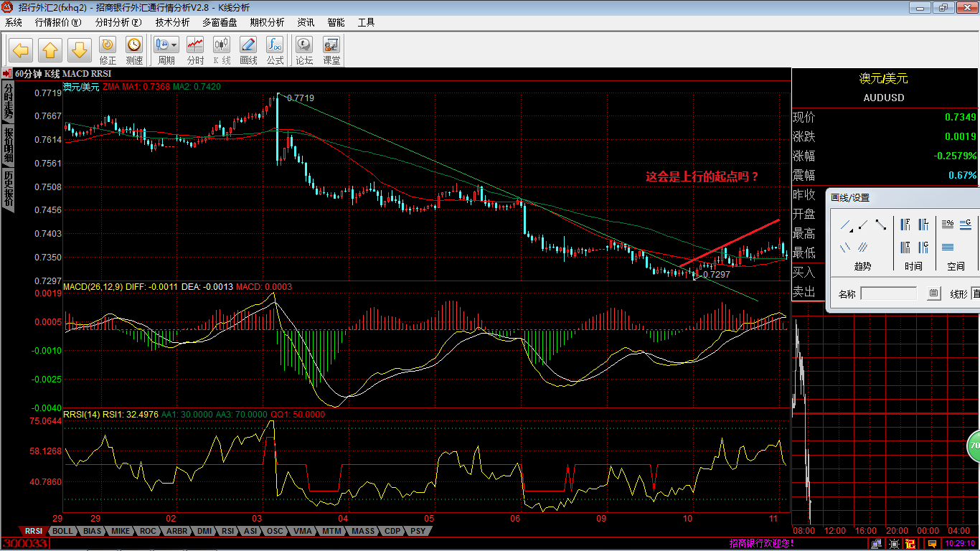The image size is (980, 551).
Task: Select the horizontal lines space tool
Action: click(948, 247)
